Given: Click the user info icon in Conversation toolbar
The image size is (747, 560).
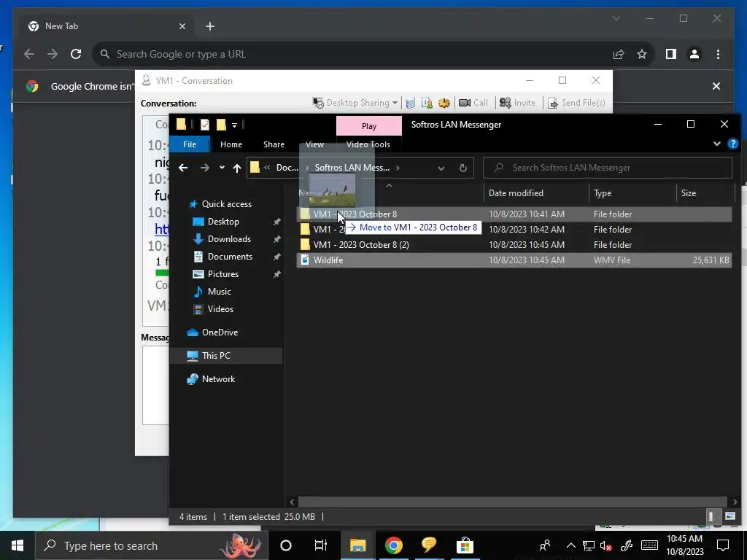Looking at the screenshot, I should [427, 103].
